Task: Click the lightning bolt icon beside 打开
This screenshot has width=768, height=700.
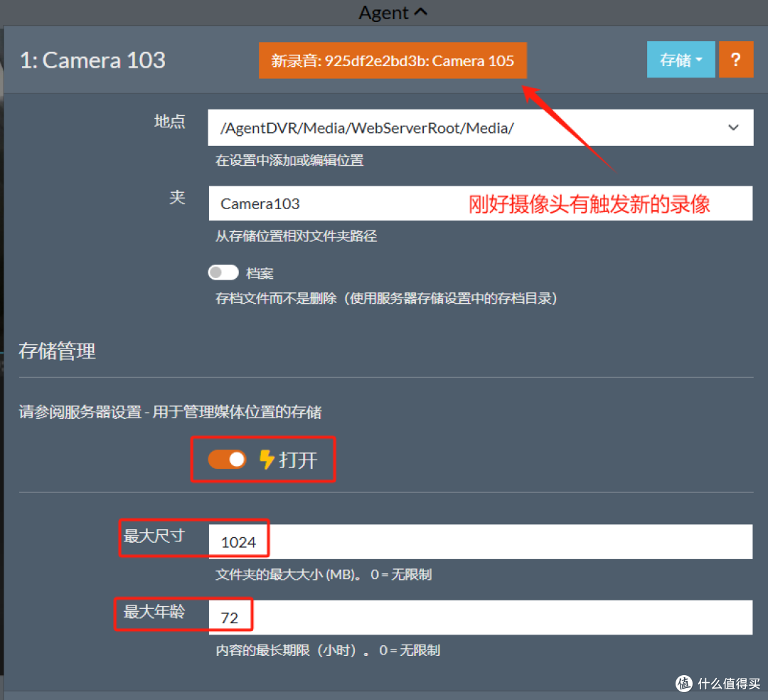Action: pyautogui.click(x=266, y=459)
